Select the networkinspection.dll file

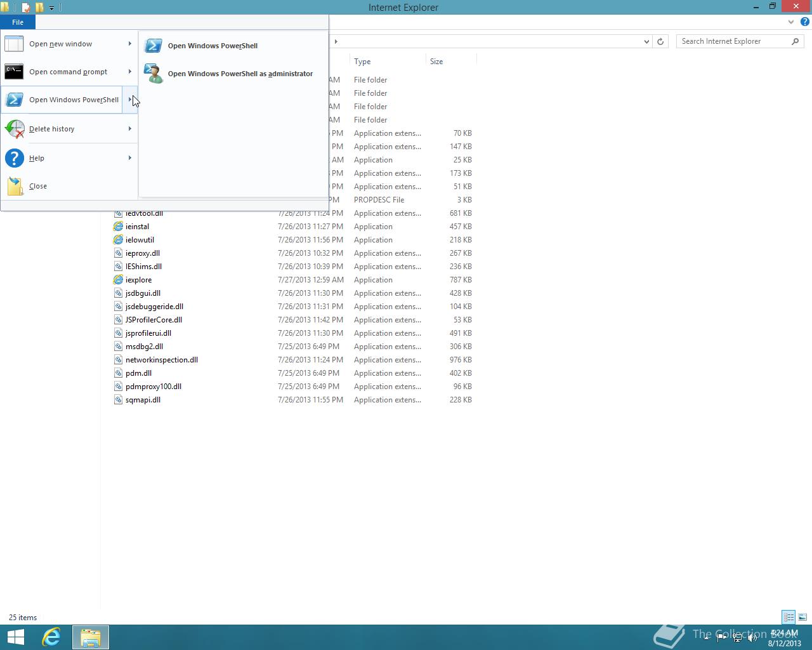162,360
